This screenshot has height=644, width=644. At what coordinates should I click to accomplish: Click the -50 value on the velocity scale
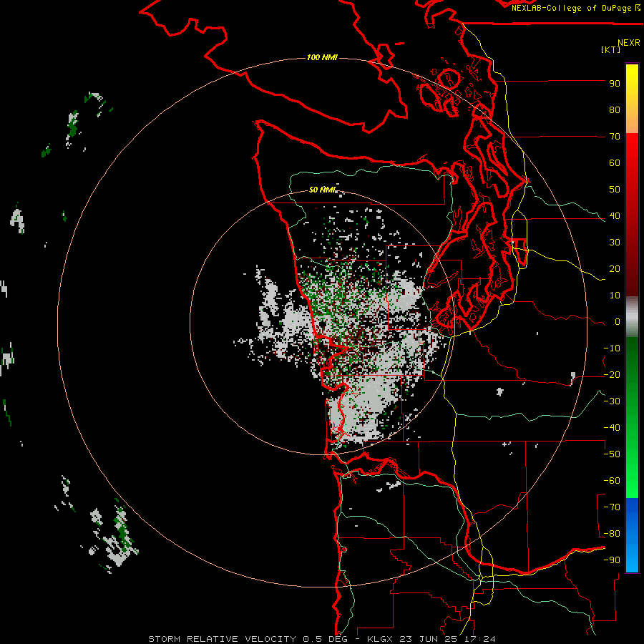coord(612,454)
